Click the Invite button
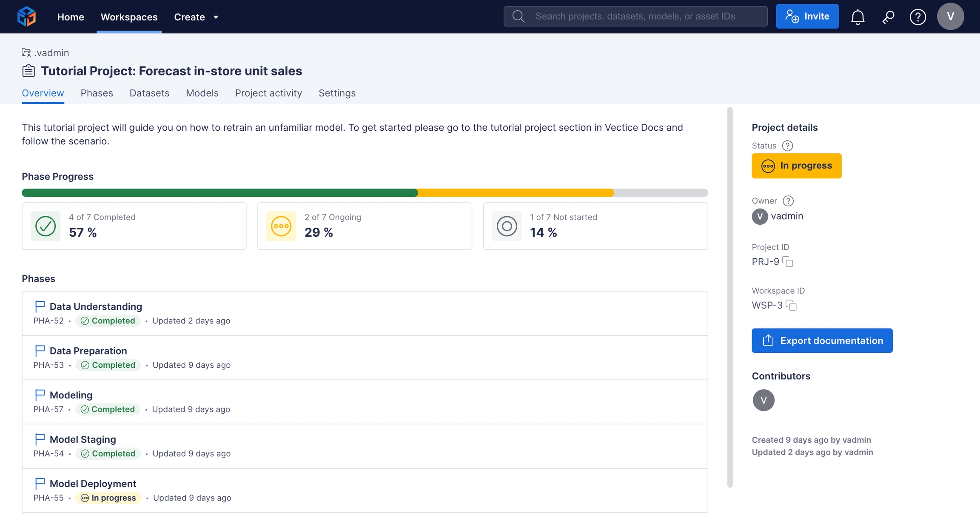The image size is (980, 515). [807, 17]
